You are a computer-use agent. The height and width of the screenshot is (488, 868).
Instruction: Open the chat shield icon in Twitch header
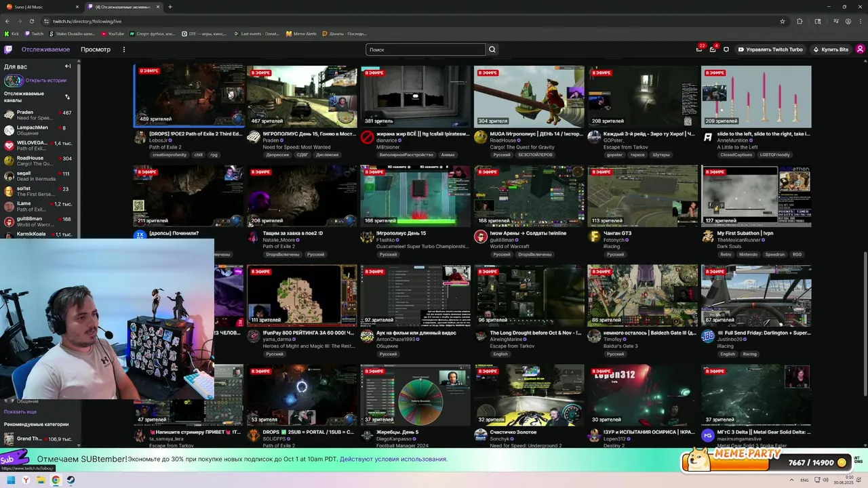(726, 49)
